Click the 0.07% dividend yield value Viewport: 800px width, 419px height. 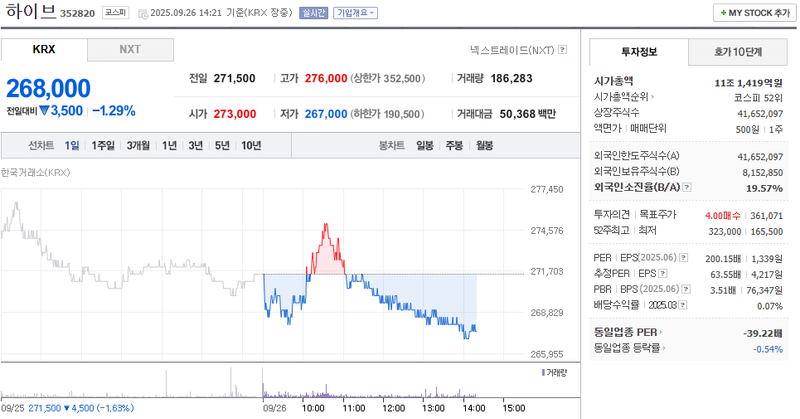770,306
